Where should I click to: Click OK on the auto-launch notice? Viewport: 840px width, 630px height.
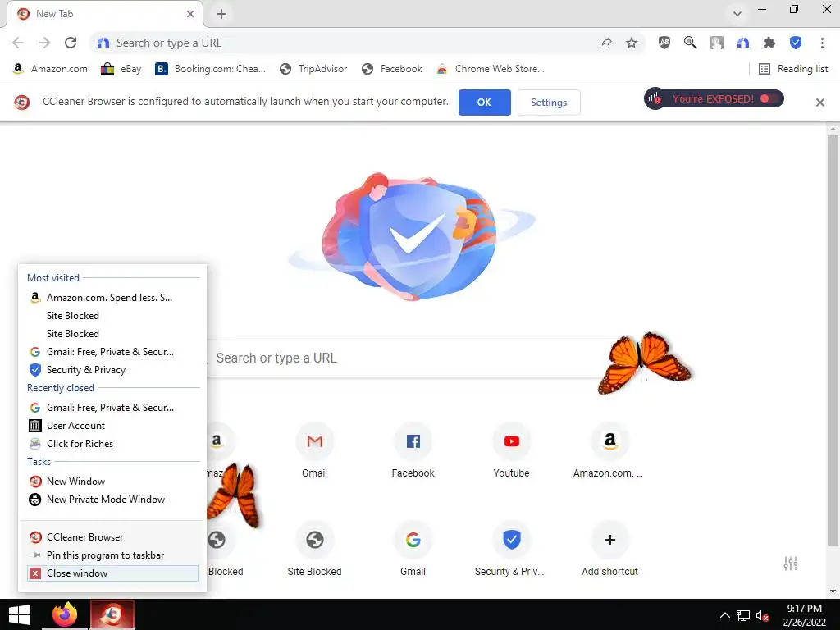484,103
